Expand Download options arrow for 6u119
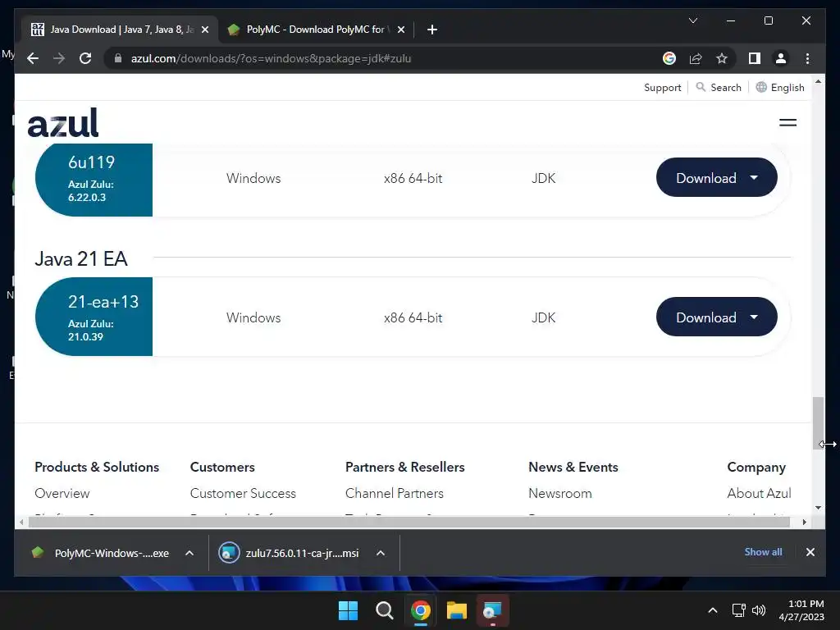Viewport: 840px width, 630px height. coord(755,177)
